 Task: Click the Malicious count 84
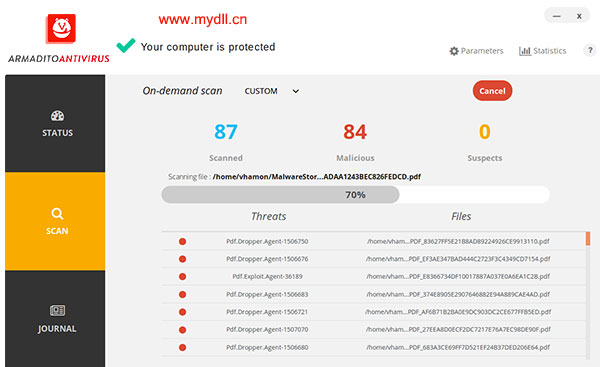point(355,132)
